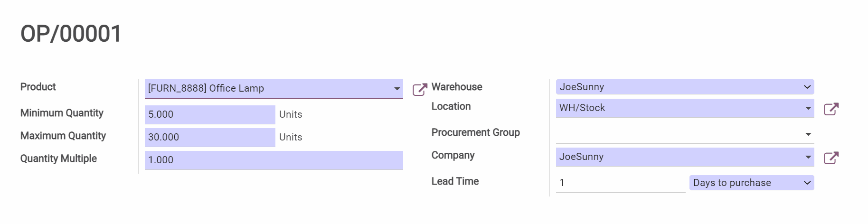Click the Maximum Quantity field showing 30.000
868x224 pixels.
(x=209, y=137)
